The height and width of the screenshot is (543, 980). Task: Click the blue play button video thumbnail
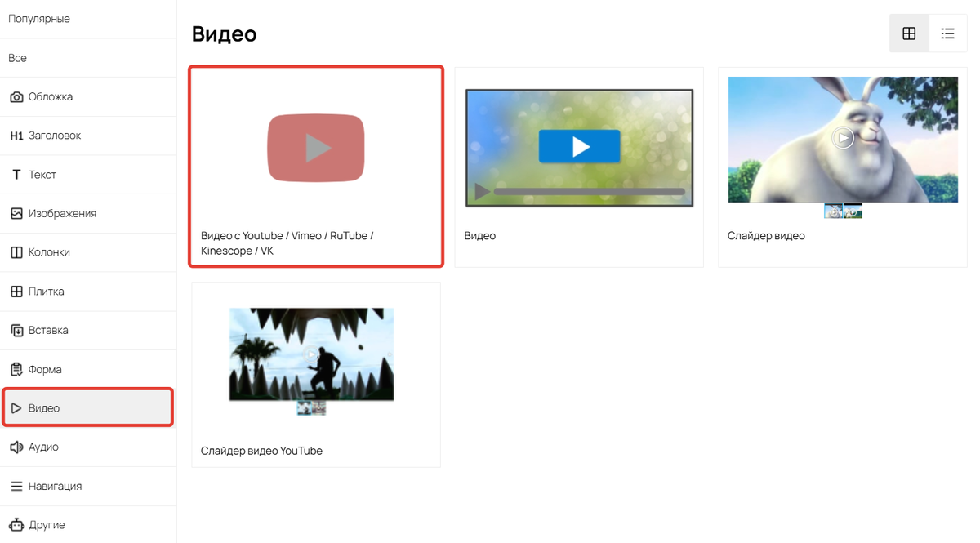click(x=579, y=148)
